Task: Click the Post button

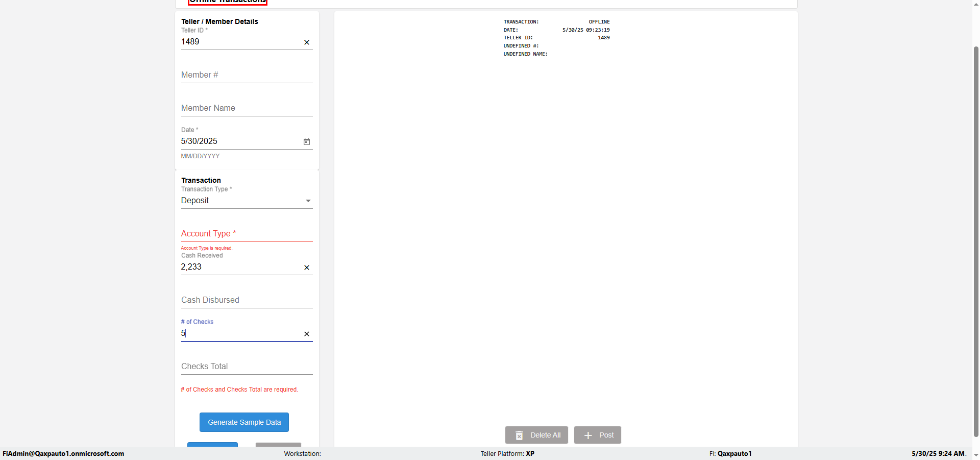Action: (598, 435)
